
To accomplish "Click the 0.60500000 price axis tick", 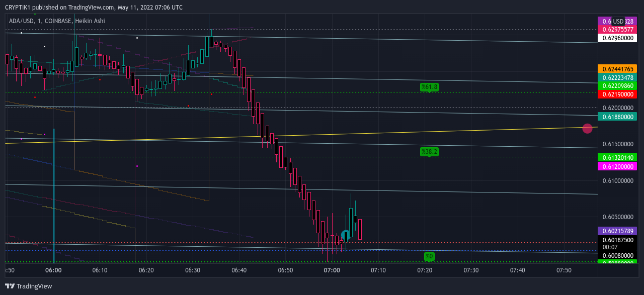I will tap(617, 217).
